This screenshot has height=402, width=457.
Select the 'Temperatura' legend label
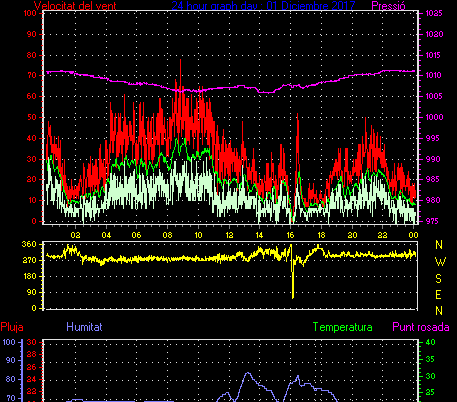[343, 327]
